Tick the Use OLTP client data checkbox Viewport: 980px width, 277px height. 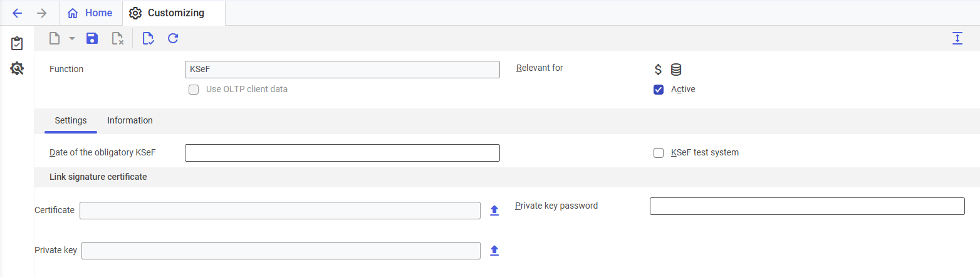click(x=194, y=90)
